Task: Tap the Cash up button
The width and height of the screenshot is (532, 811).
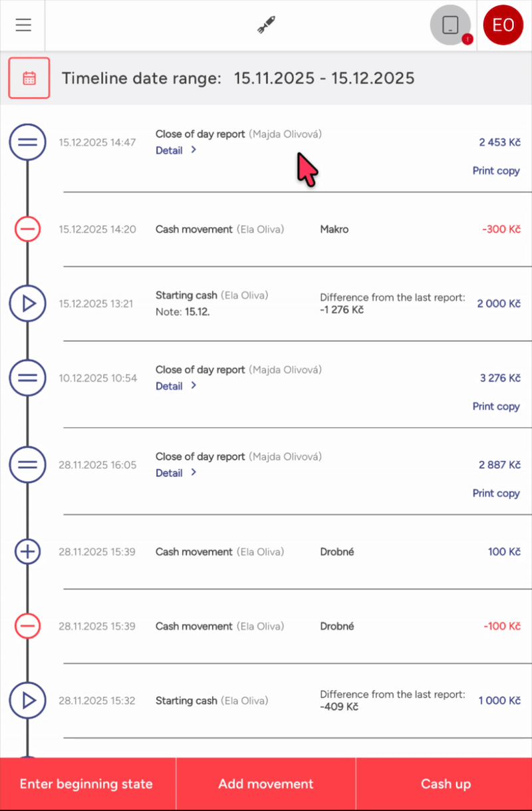Action: click(x=445, y=784)
